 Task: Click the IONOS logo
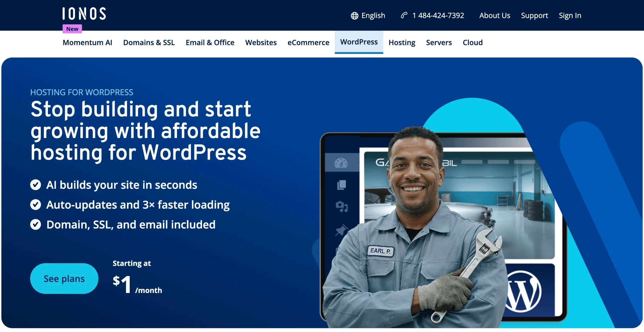tap(84, 14)
